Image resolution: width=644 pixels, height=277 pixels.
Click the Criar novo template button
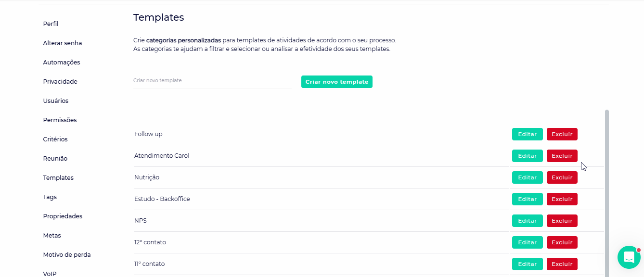click(337, 82)
